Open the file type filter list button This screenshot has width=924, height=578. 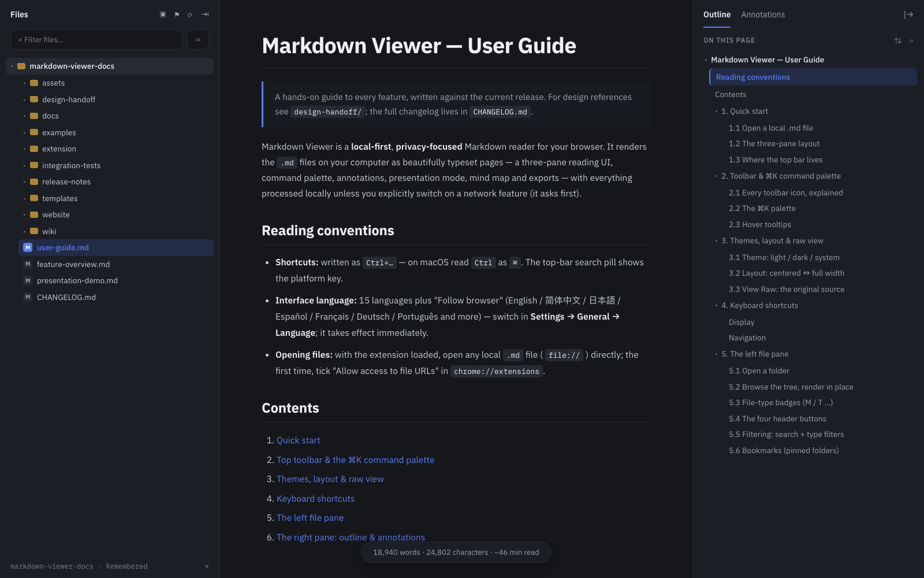click(198, 40)
